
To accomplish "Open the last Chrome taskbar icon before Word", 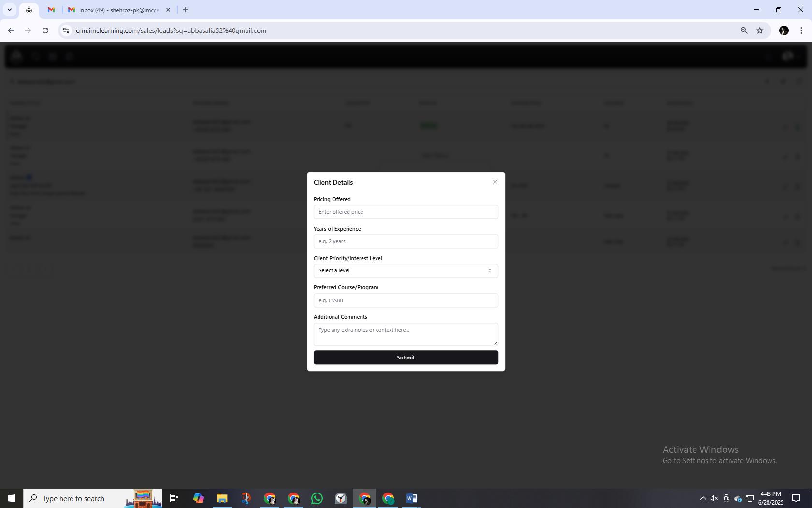I will click(x=388, y=498).
